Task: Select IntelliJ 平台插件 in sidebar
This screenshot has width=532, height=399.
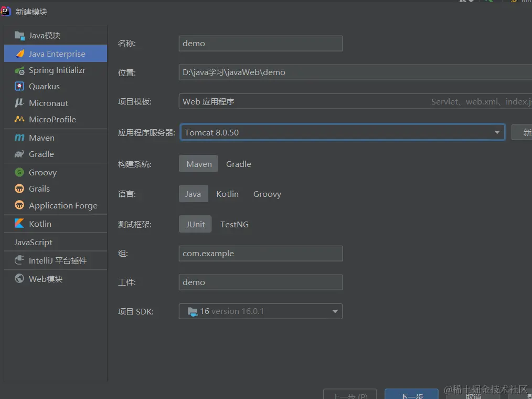Action: pyautogui.click(x=56, y=260)
